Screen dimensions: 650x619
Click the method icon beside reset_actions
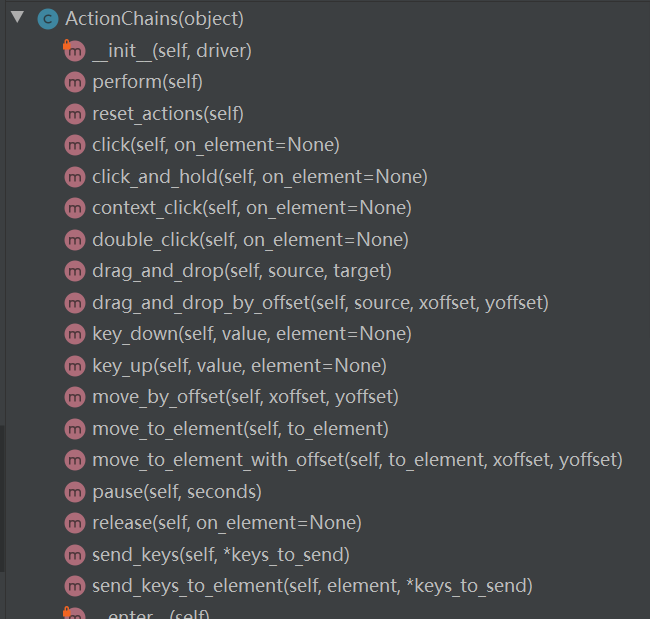74,114
